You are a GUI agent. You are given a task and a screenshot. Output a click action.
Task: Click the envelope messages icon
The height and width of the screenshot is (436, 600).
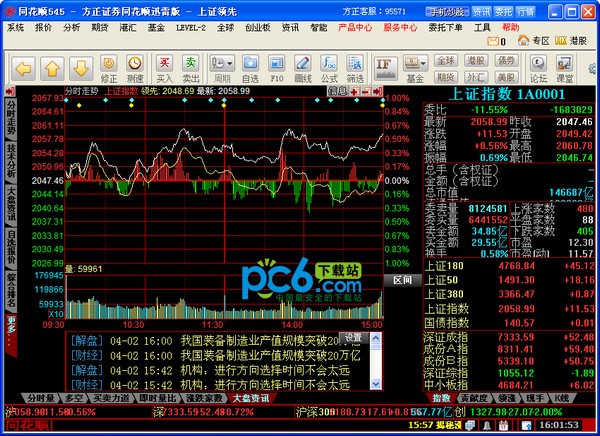493,41
